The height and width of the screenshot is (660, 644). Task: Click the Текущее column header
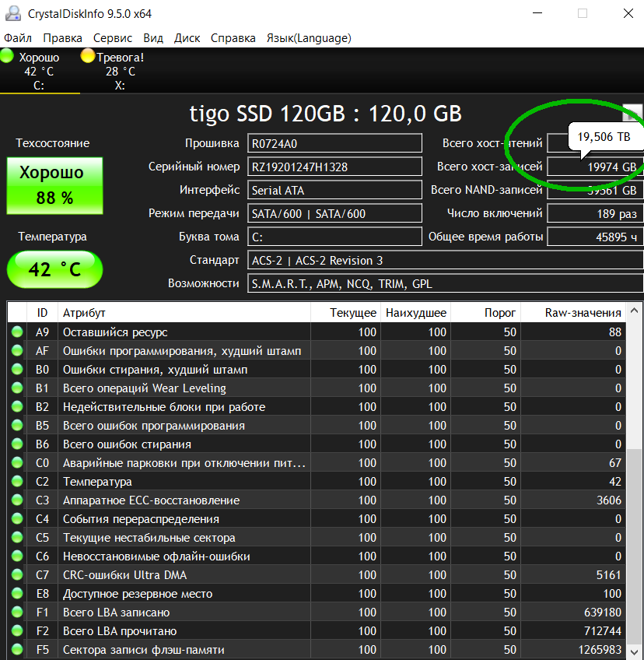(346, 313)
